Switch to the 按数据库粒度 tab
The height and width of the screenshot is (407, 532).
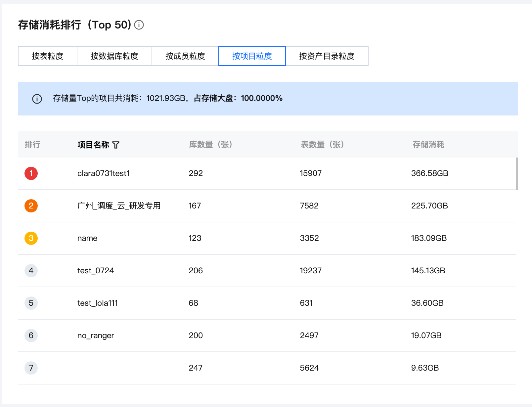pyautogui.click(x=114, y=56)
